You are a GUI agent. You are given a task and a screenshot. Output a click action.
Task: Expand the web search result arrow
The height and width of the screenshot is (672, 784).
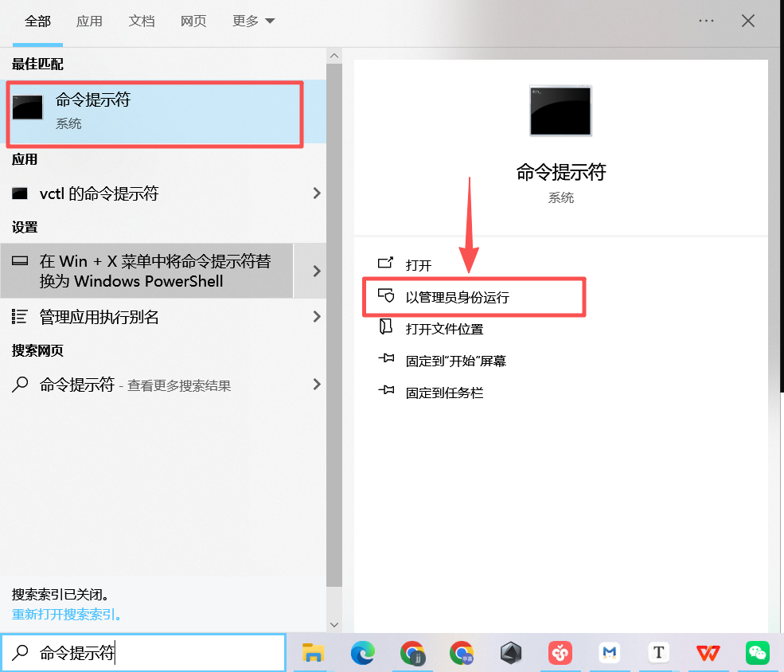317,385
